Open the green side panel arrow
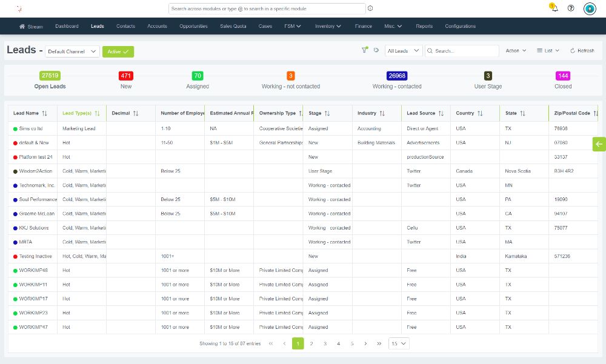 coord(599,144)
